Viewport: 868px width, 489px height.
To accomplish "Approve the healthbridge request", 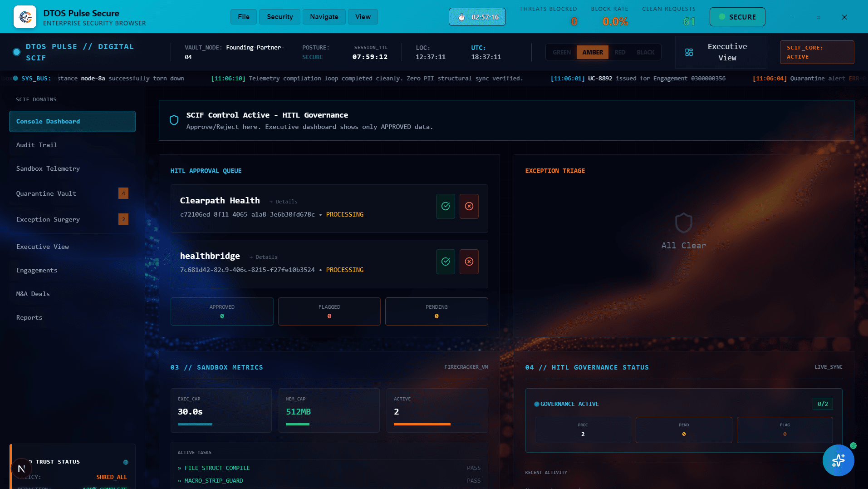I will click(x=446, y=262).
